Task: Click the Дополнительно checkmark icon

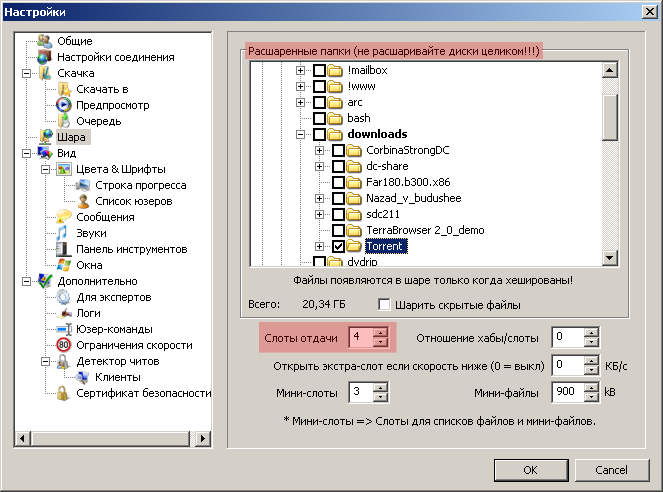Action: (45, 281)
